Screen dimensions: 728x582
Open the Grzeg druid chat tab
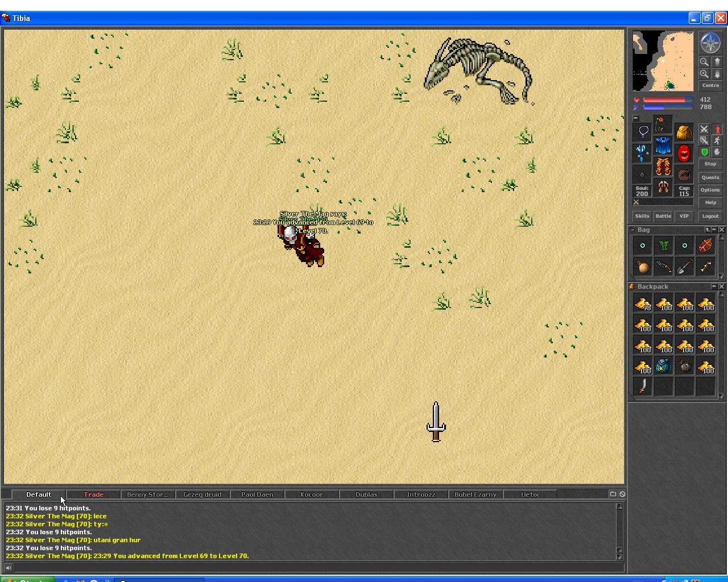(202, 494)
